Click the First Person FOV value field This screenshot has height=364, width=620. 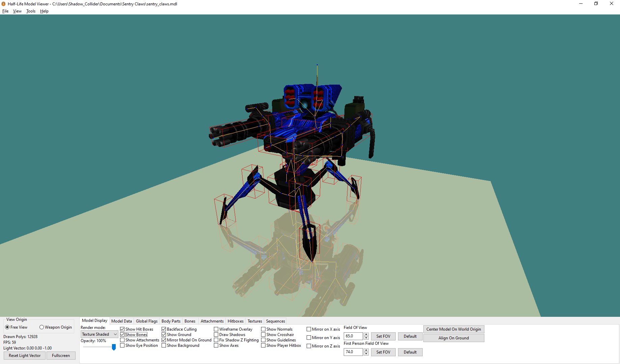(x=353, y=352)
